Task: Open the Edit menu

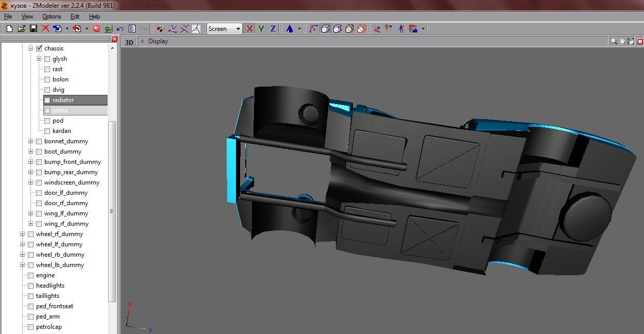Action: (x=75, y=16)
